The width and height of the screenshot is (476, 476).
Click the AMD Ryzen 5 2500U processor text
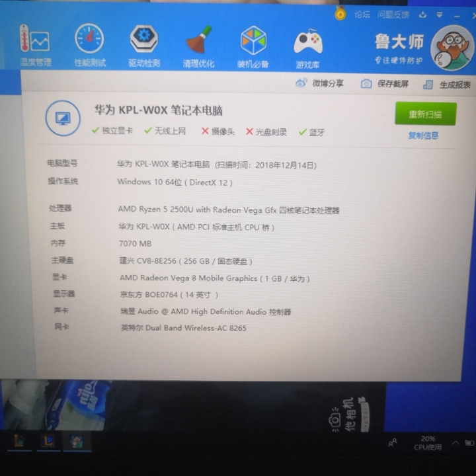229,210
